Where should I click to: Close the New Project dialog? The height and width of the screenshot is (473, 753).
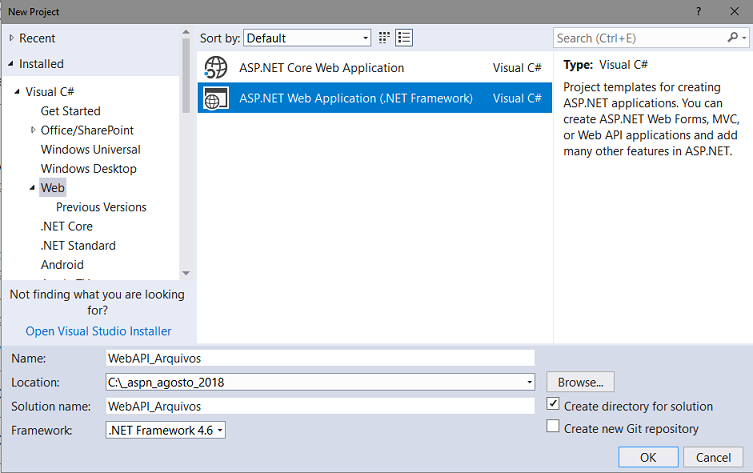click(734, 12)
